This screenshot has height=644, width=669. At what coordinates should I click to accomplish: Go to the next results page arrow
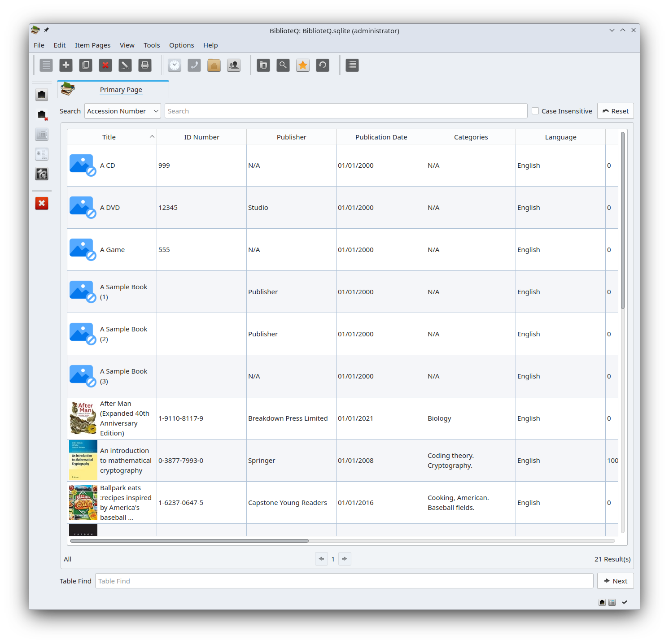(x=345, y=559)
